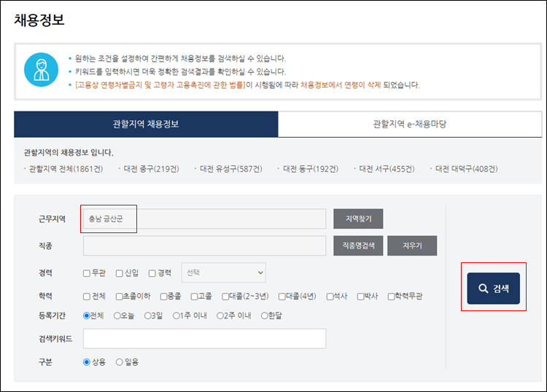This screenshot has height=392, width=547.
Task: Click the magnifier icon in 검색 button
Action: coord(483,289)
